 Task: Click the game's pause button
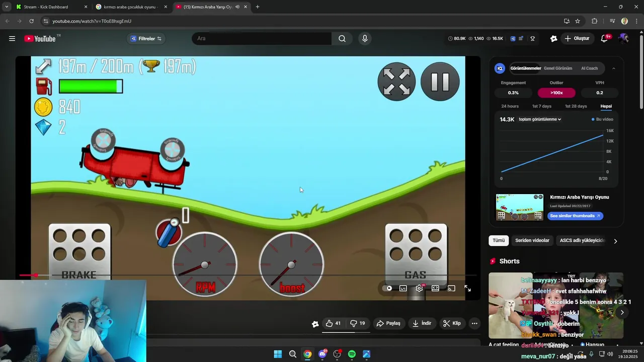[440, 81]
